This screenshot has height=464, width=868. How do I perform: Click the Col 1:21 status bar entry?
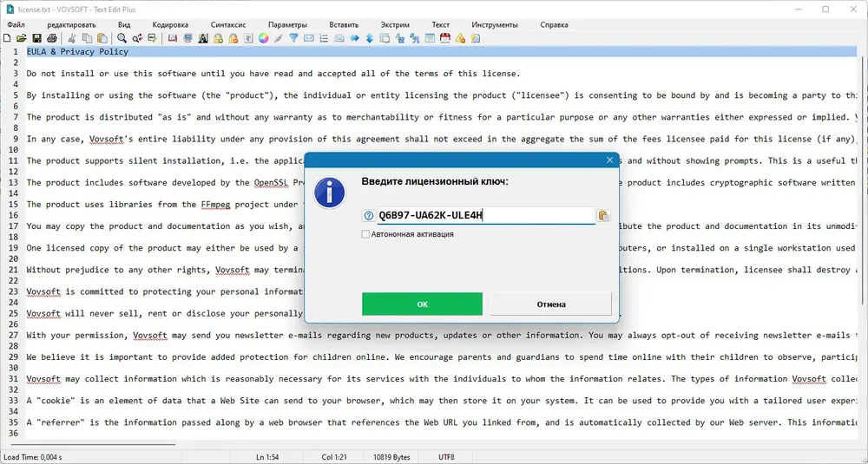334,457
